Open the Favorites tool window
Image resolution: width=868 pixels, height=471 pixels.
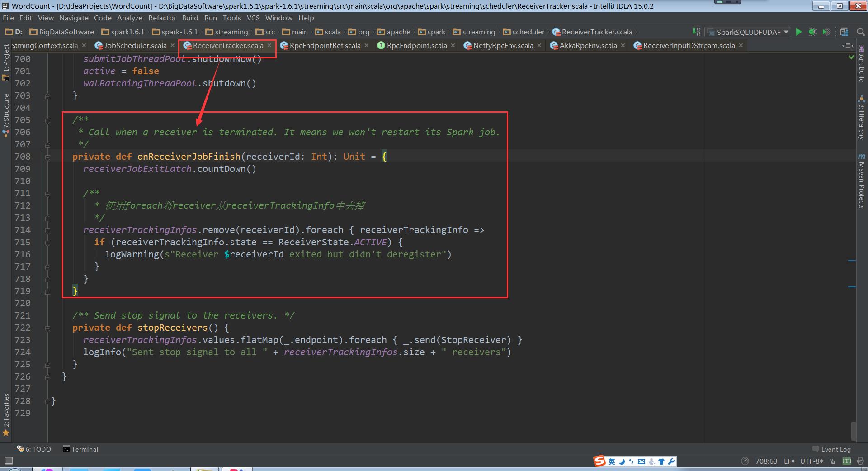[6, 415]
